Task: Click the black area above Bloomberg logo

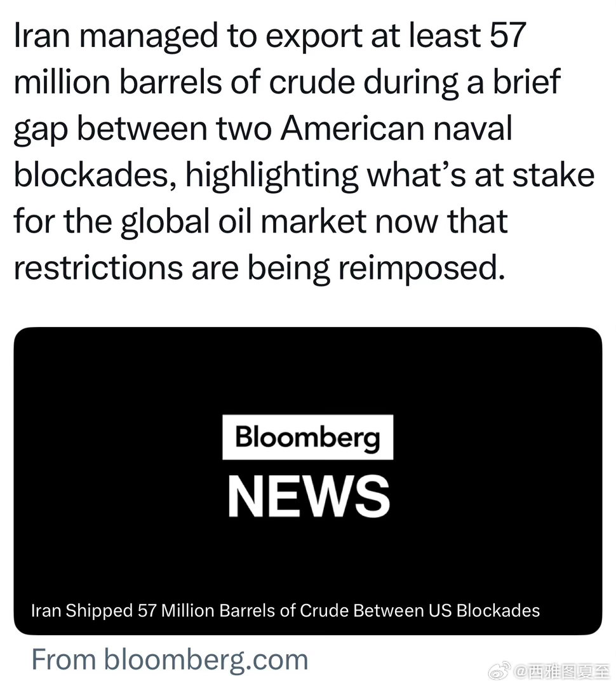Action: (308, 371)
